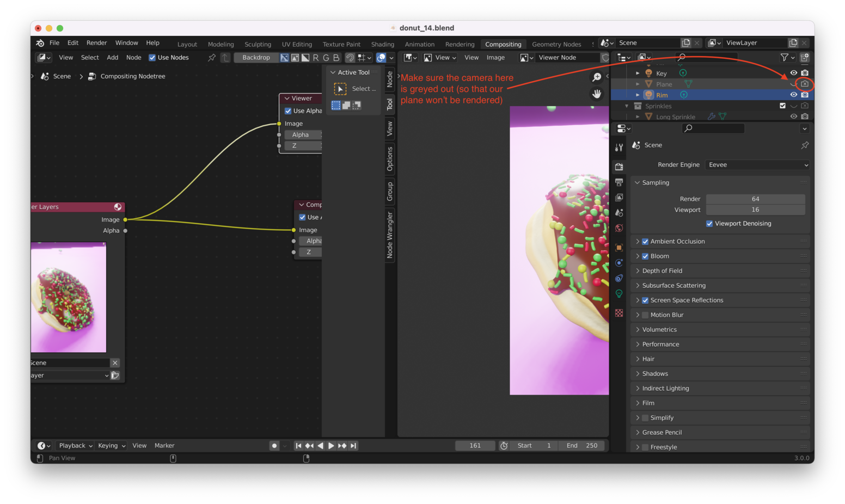Open the Output Properties tab (printer icon)

(x=619, y=182)
